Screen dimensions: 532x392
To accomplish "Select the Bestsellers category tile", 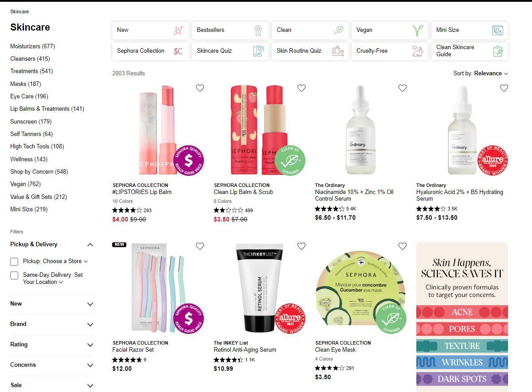I will click(230, 30).
